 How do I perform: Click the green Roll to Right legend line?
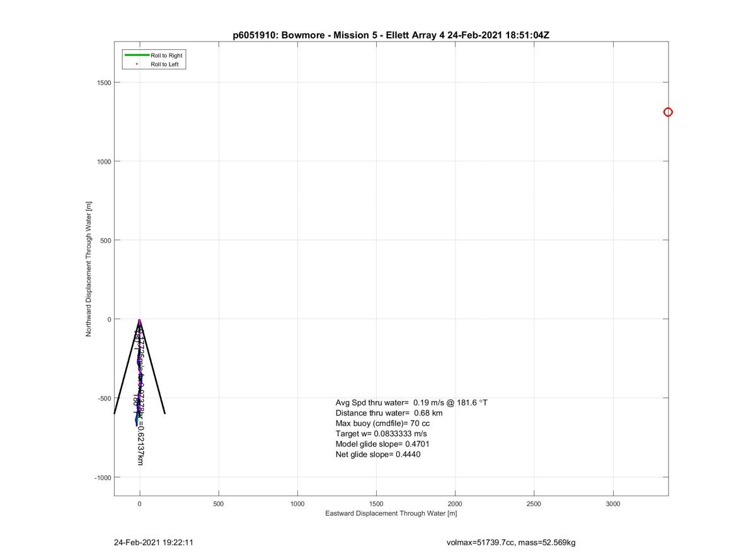[x=137, y=55]
